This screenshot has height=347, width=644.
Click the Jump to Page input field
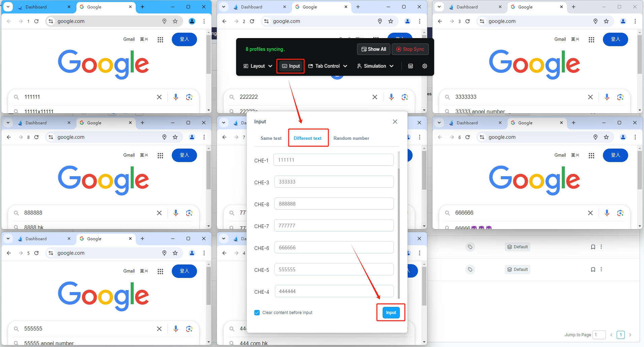pos(599,335)
